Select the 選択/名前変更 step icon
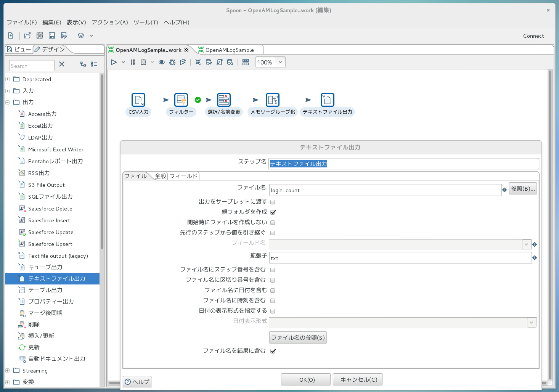Image resolution: width=559 pixels, height=392 pixels. 224,100
